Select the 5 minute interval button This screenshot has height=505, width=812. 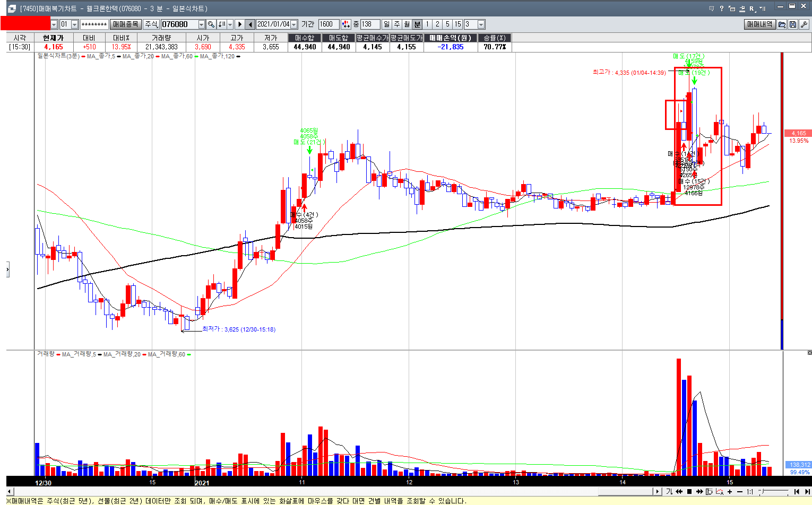tap(447, 24)
